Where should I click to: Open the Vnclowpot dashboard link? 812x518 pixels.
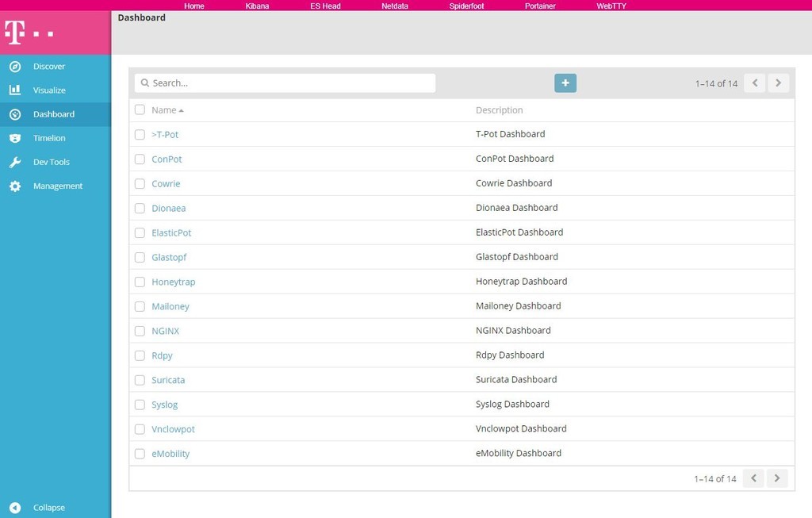(173, 429)
